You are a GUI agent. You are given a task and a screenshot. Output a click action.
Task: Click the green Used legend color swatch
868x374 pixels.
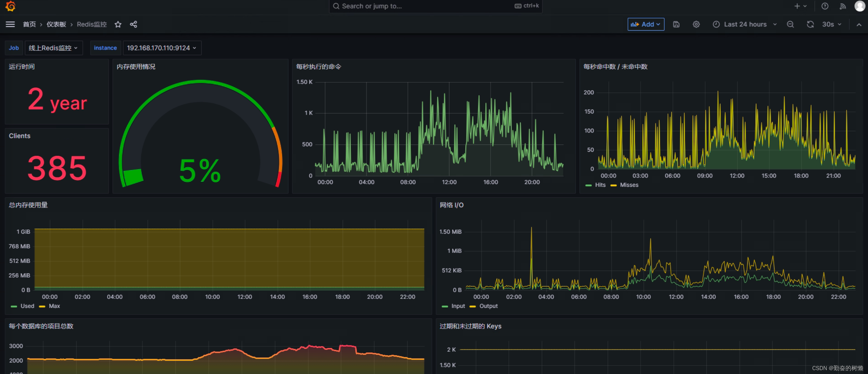[x=14, y=306]
